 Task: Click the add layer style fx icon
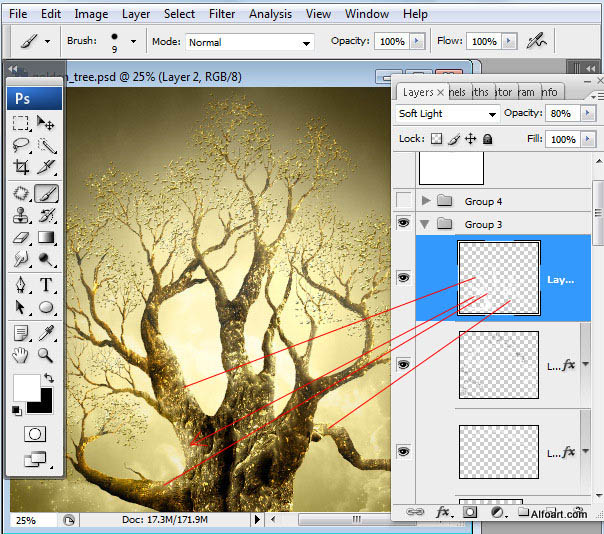[441, 512]
